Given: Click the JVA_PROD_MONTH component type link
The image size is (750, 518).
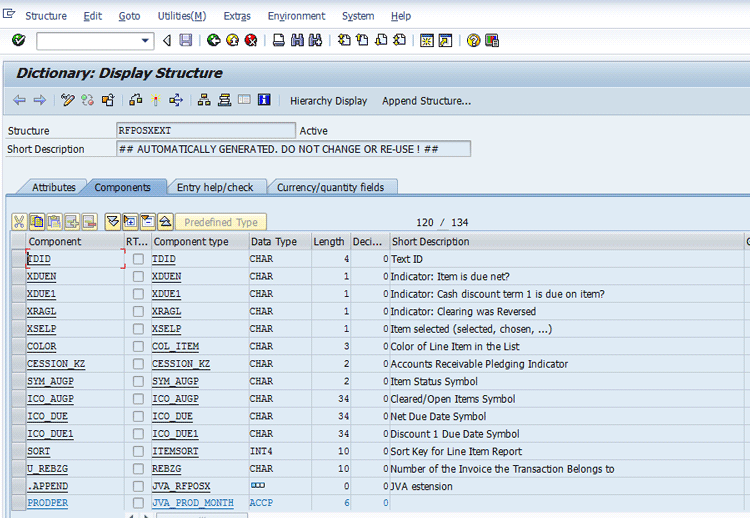Looking at the screenshot, I should tap(193, 503).
